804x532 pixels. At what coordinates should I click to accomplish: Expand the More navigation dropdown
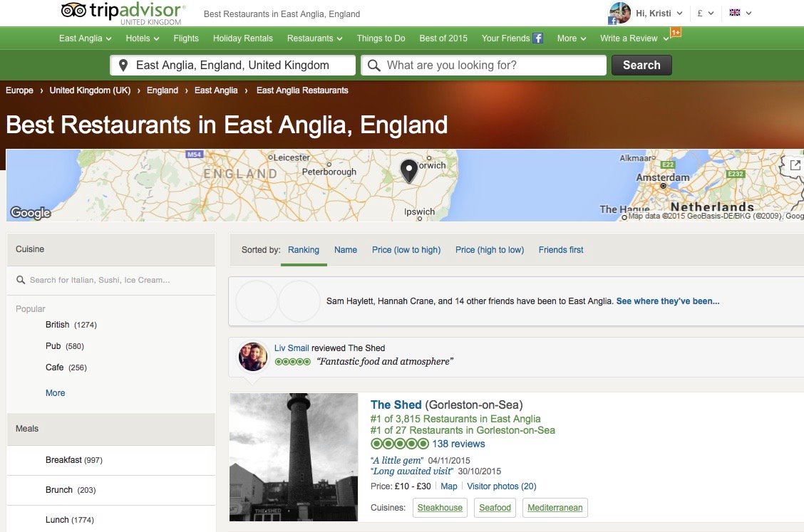tap(572, 38)
